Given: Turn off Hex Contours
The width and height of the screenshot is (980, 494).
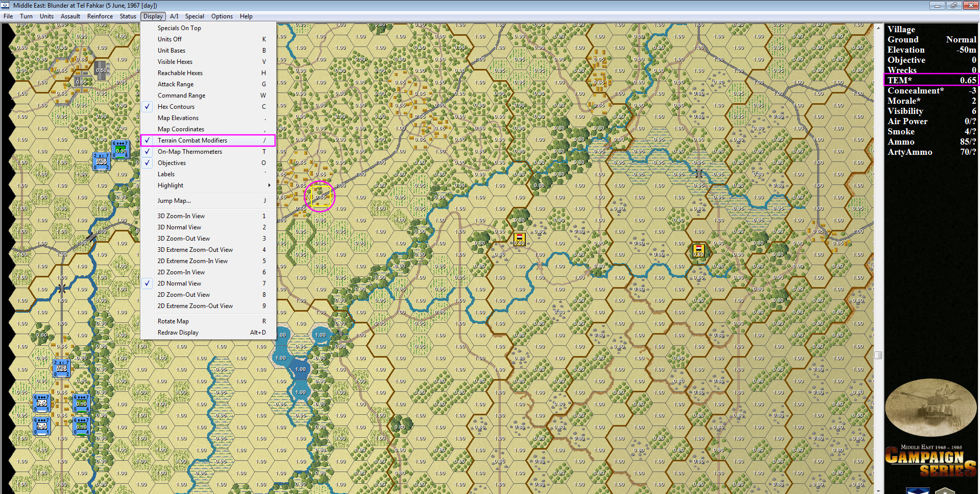Looking at the screenshot, I should (208, 107).
